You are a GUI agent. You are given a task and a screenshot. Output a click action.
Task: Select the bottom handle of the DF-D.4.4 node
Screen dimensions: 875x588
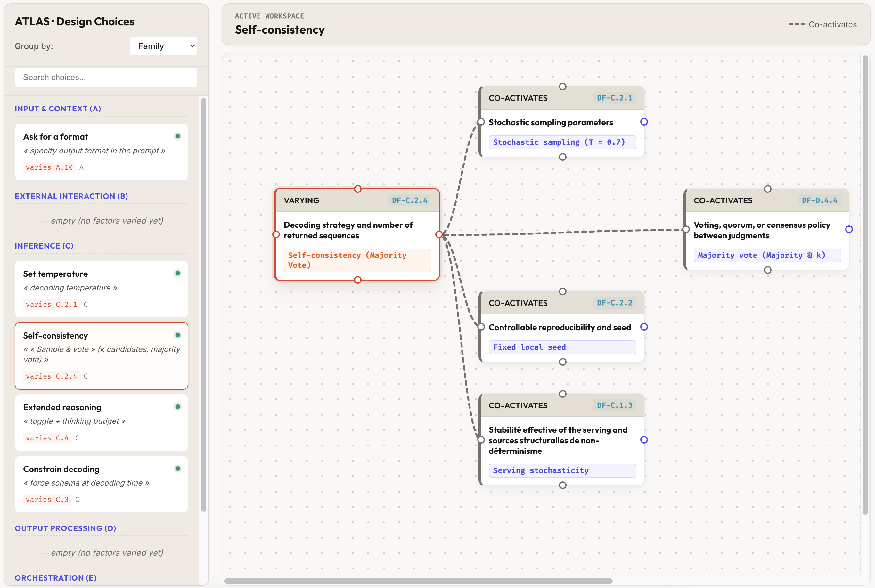(768, 270)
